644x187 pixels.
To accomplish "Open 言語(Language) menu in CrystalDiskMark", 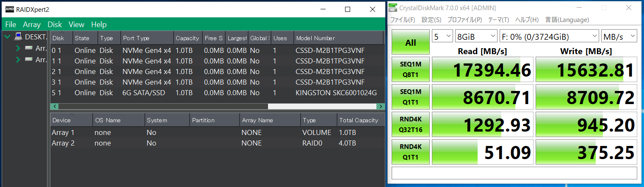I will point(567,19).
